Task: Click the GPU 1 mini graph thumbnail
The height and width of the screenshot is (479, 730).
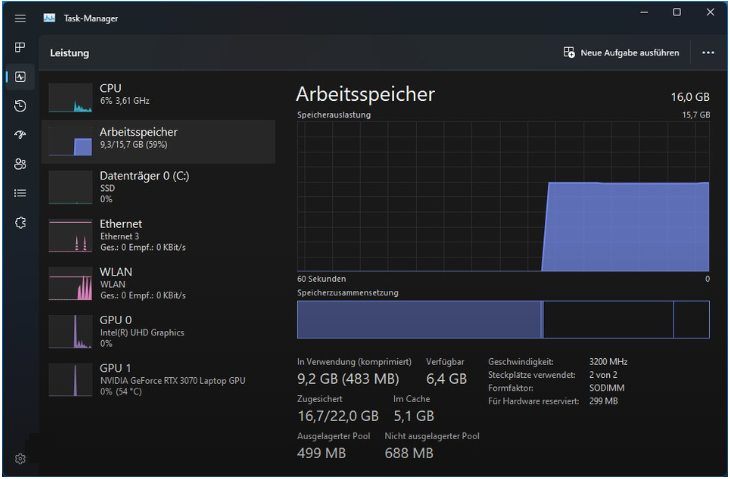Action: coord(70,380)
